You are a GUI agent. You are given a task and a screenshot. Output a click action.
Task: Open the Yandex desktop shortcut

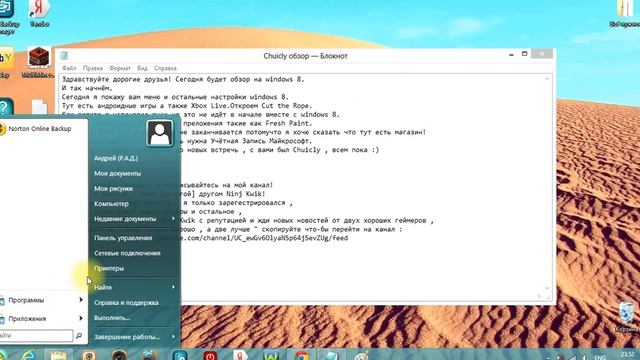(40, 13)
